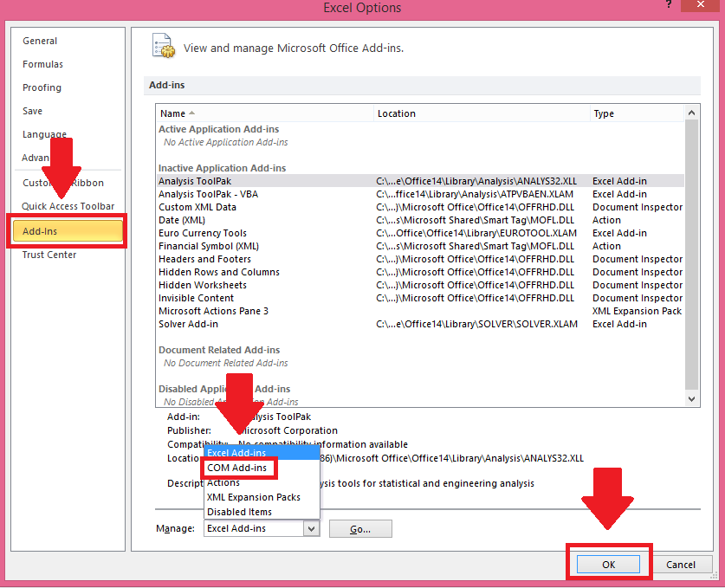The image size is (725, 588).
Task: Select the Euro Currency Tools row
Action: (x=420, y=233)
